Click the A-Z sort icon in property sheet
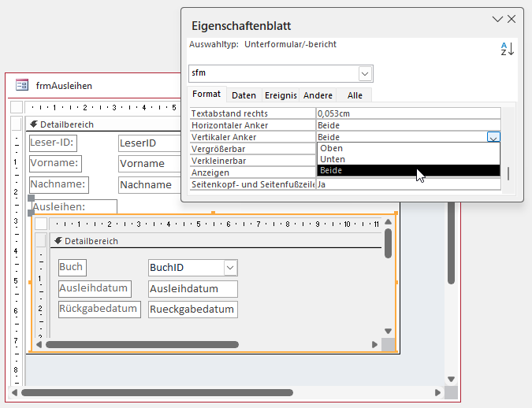 508,49
